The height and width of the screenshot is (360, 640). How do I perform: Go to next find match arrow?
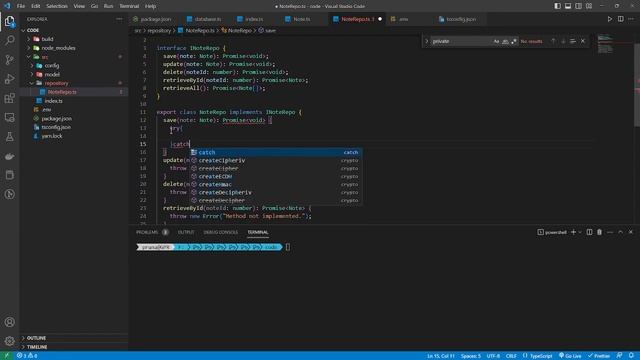pos(563,41)
